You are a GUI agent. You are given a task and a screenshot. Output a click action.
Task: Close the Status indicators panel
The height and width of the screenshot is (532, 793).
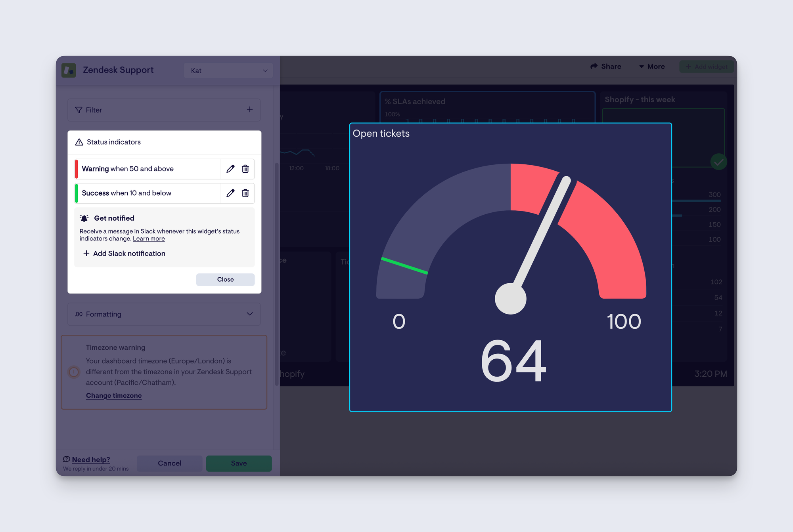pos(225,279)
